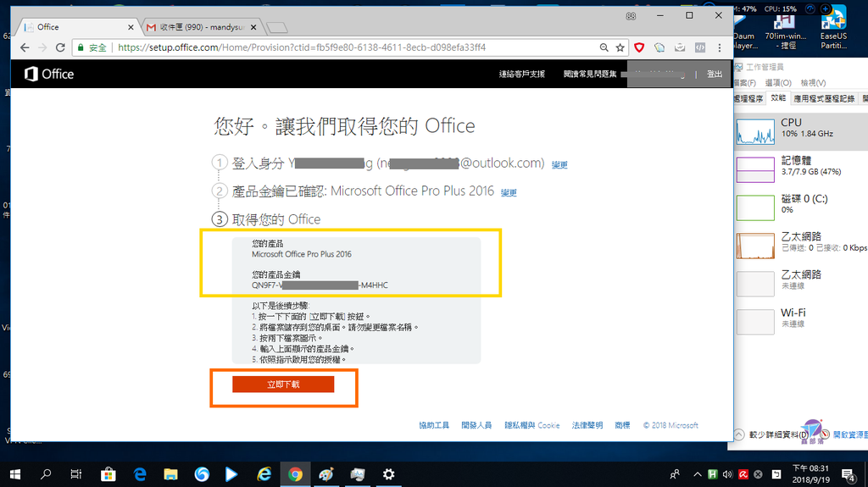Click 變更 beside the product key line

coord(509,192)
